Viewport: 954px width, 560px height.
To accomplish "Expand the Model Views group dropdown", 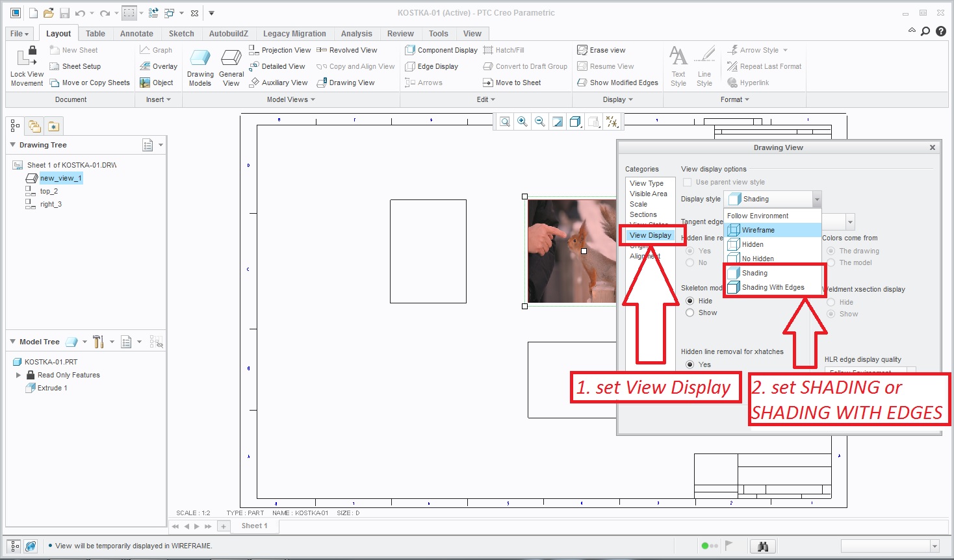I will [290, 99].
